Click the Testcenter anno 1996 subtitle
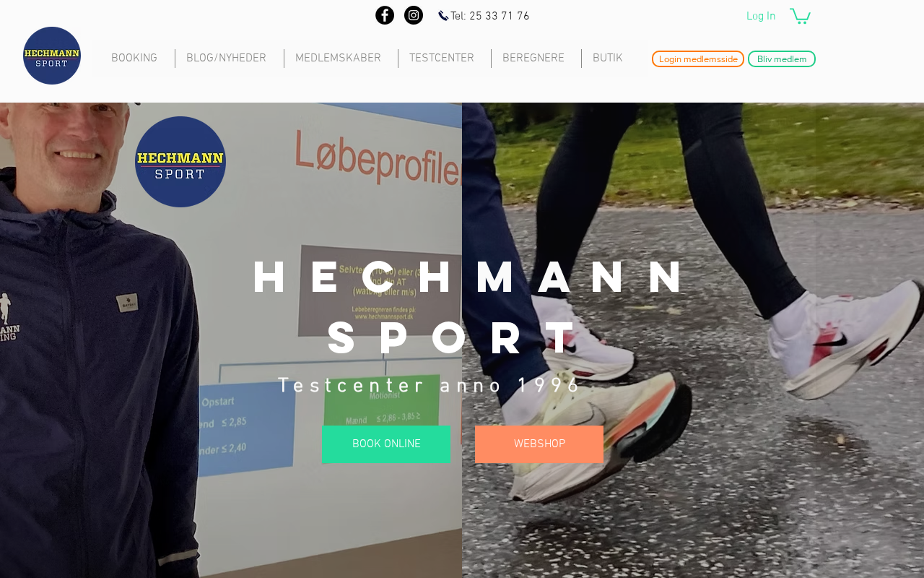The image size is (924, 578). pyautogui.click(x=430, y=386)
